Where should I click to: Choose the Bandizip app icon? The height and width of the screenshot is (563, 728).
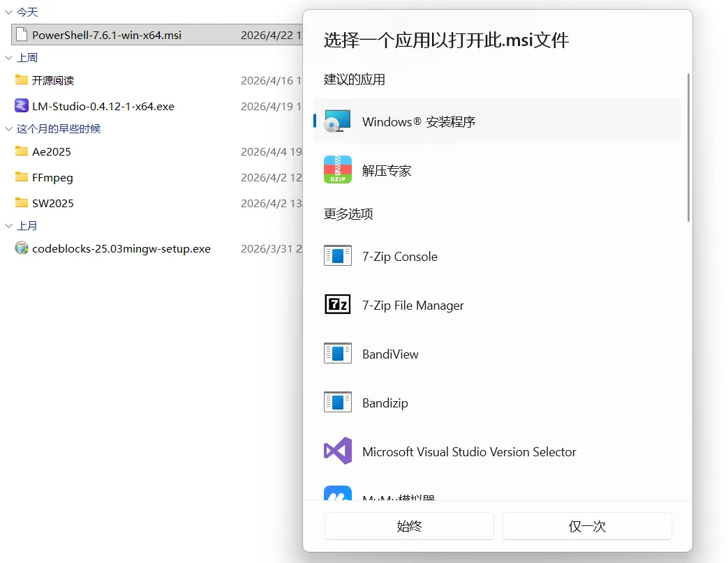338,403
